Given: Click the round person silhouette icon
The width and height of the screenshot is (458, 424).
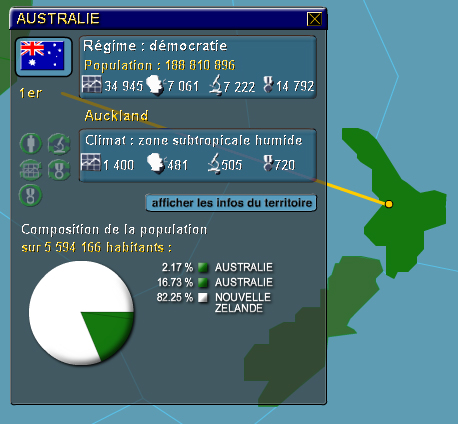Looking at the screenshot, I should pos(31,144).
